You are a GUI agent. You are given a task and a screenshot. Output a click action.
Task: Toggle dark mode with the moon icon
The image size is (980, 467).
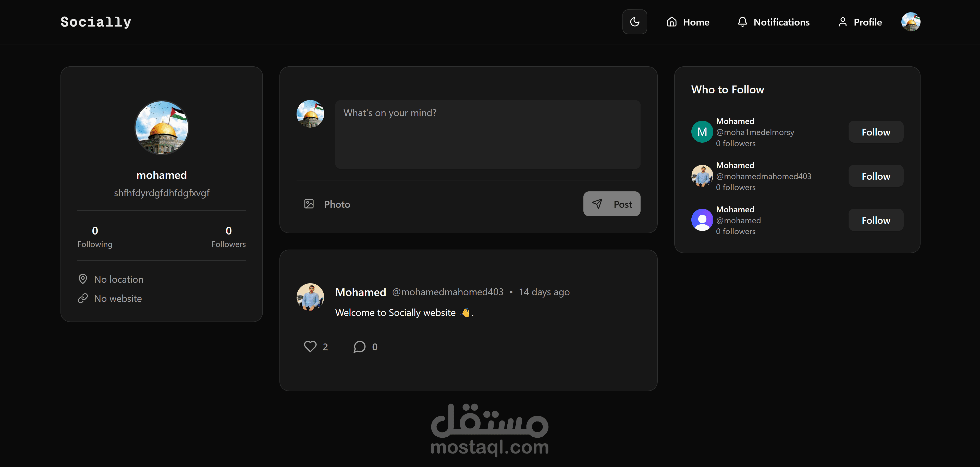[634, 22]
